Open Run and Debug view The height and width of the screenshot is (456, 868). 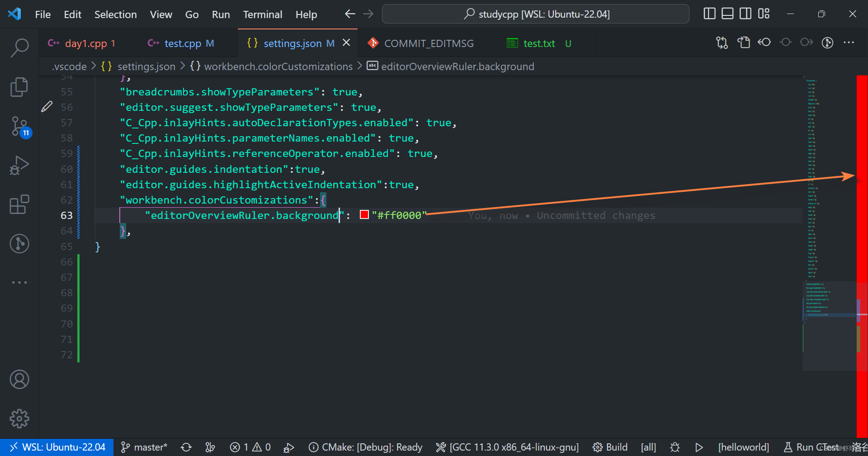(19, 166)
